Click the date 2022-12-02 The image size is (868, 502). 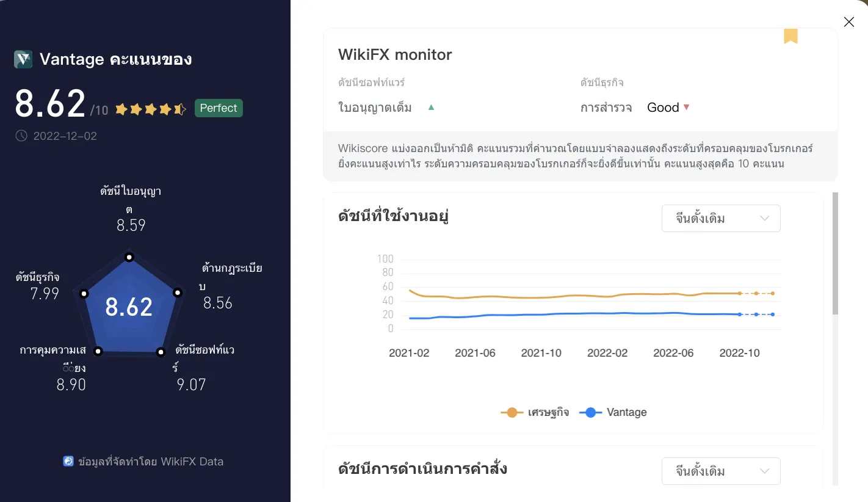(x=65, y=136)
